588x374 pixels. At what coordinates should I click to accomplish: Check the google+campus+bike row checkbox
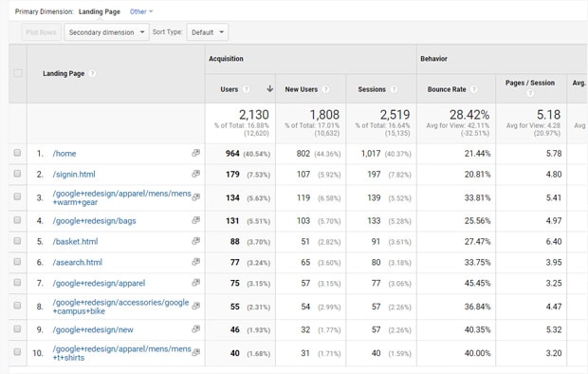[17, 306]
